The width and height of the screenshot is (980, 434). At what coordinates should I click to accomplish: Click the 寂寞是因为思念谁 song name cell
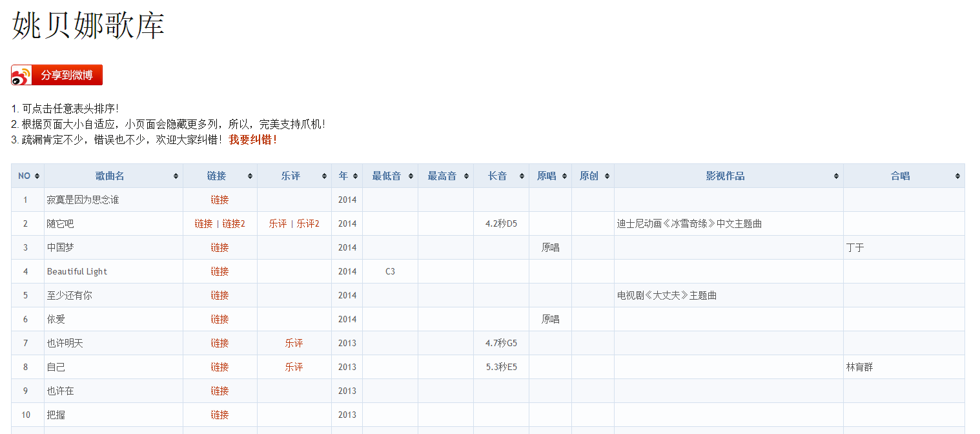(83, 200)
